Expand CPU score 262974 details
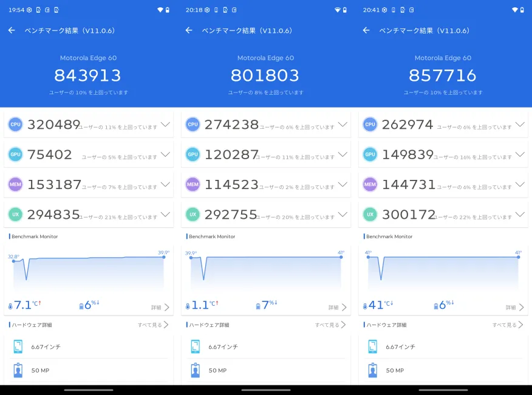 coord(520,125)
